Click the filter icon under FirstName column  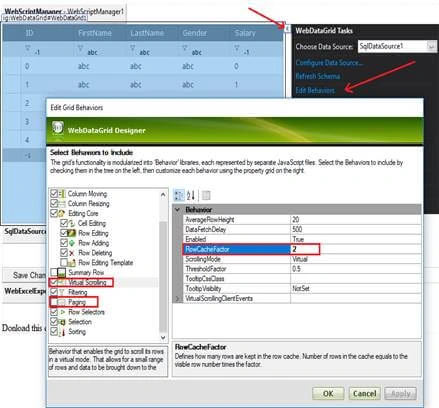(x=80, y=49)
